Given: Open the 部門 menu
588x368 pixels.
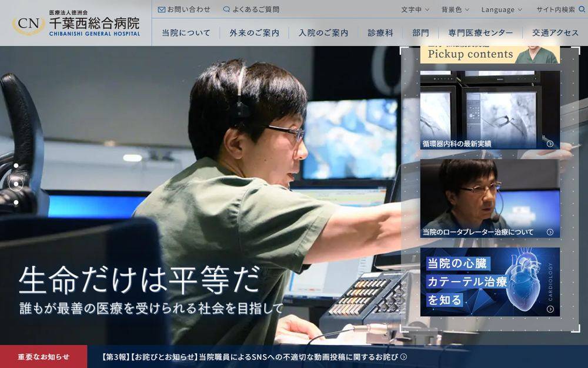Looking at the screenshot, I should [x=420, y=33].
